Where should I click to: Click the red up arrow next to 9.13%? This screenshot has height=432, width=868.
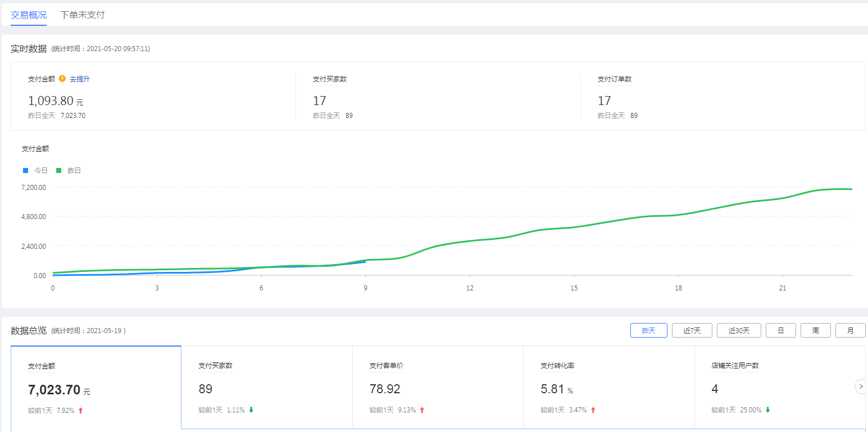click(x=422, y=410)
